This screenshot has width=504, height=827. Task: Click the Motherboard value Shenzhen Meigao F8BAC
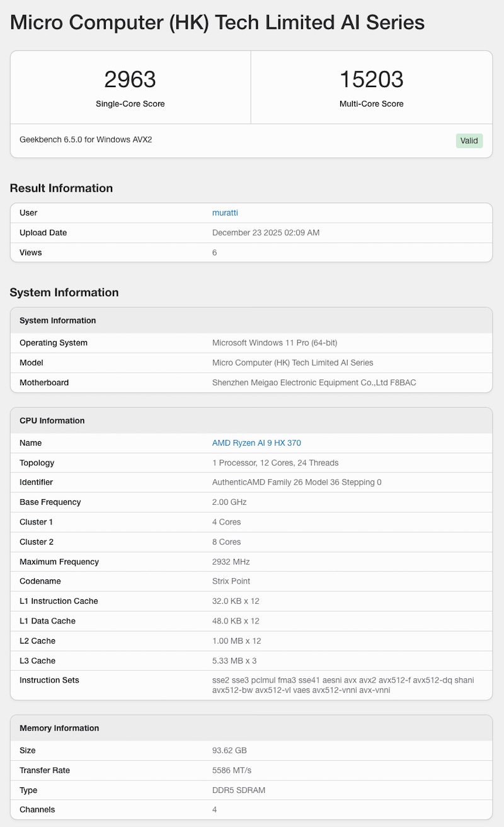pyautogui.click(x=314, y=383)
